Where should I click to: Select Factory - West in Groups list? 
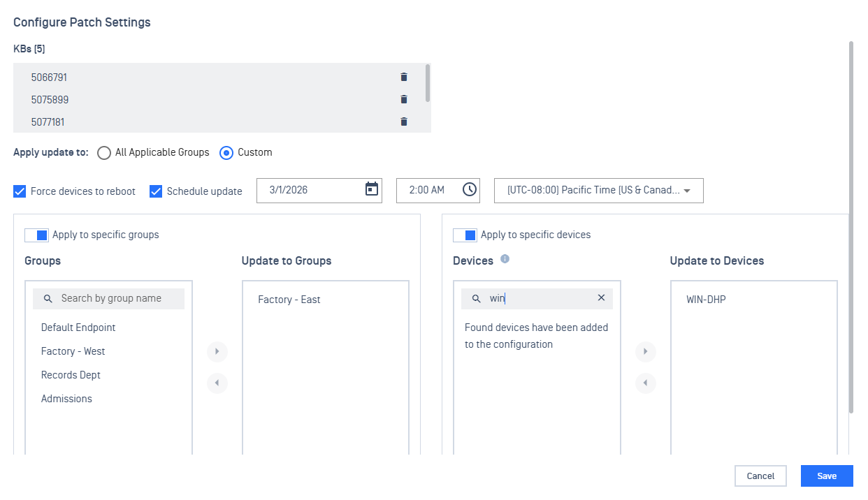click(73, 351)
